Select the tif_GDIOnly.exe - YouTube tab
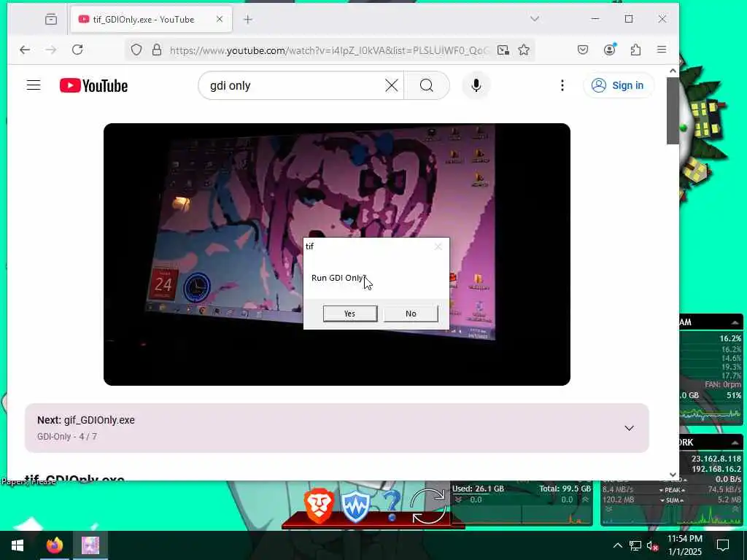This screenshot has width=747, height=560. pos(151,20)
